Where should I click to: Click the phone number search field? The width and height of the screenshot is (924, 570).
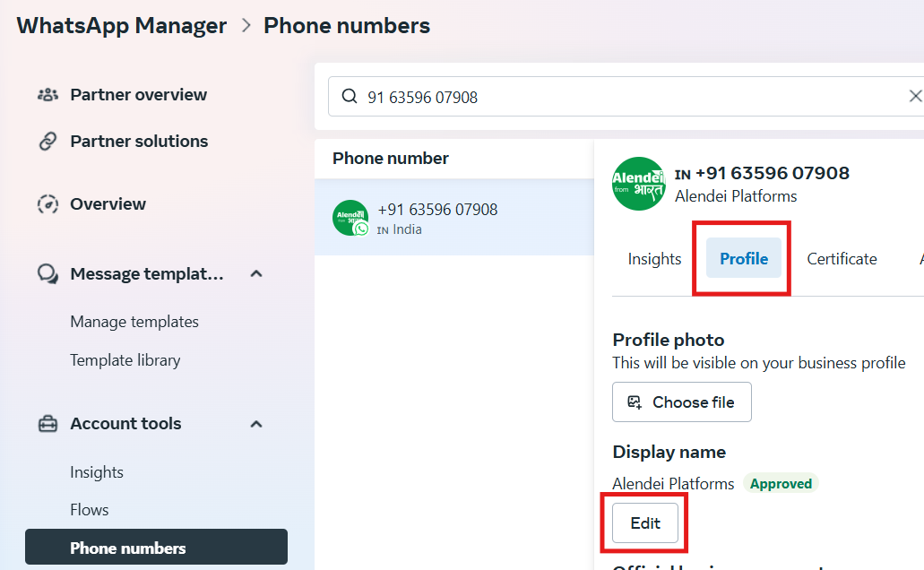click(626, 96)
